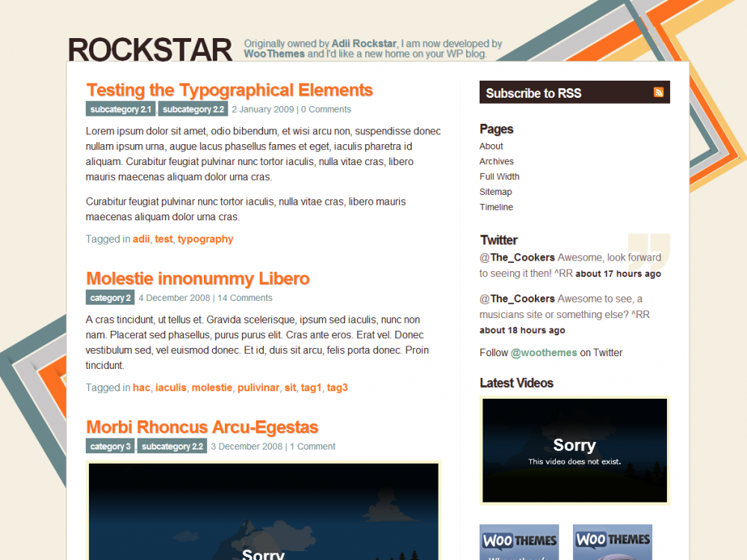This screenshot has width=747, height=560.
Task: Open the left WooThemes ad banner
Action: point(519,542)
